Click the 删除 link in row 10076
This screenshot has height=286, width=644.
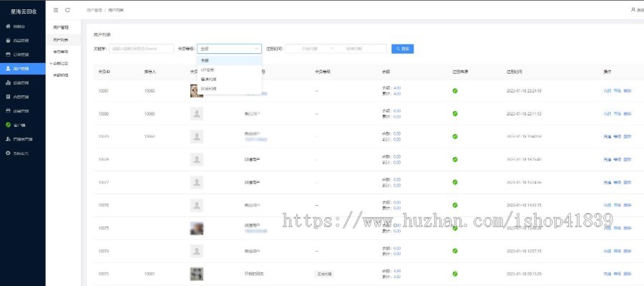pyautogui.click(x=627, y=205)
